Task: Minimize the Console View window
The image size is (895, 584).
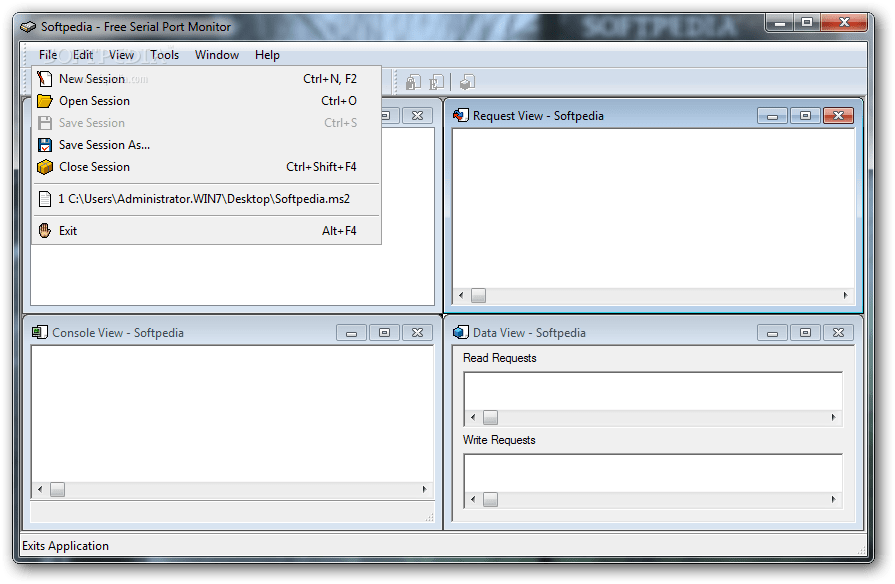Action: (x=352, y=333)
